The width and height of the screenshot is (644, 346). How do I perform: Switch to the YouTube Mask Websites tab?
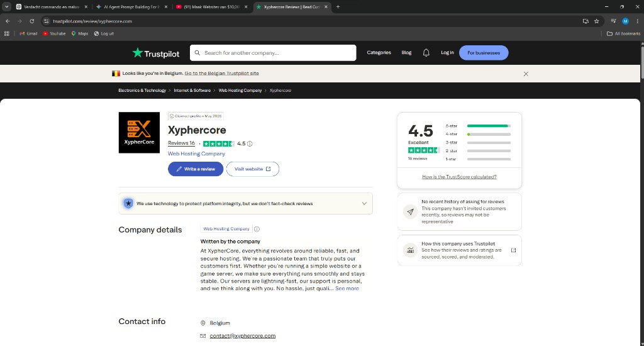pos(211,7)
